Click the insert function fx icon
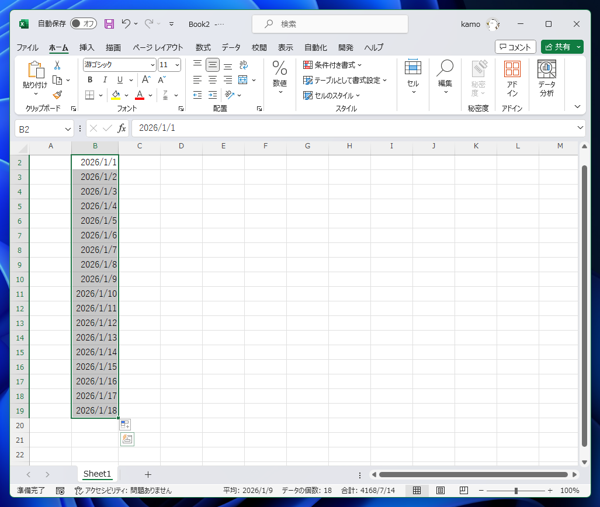The width and height of the screenshot is (600, 507). [122, 128]
